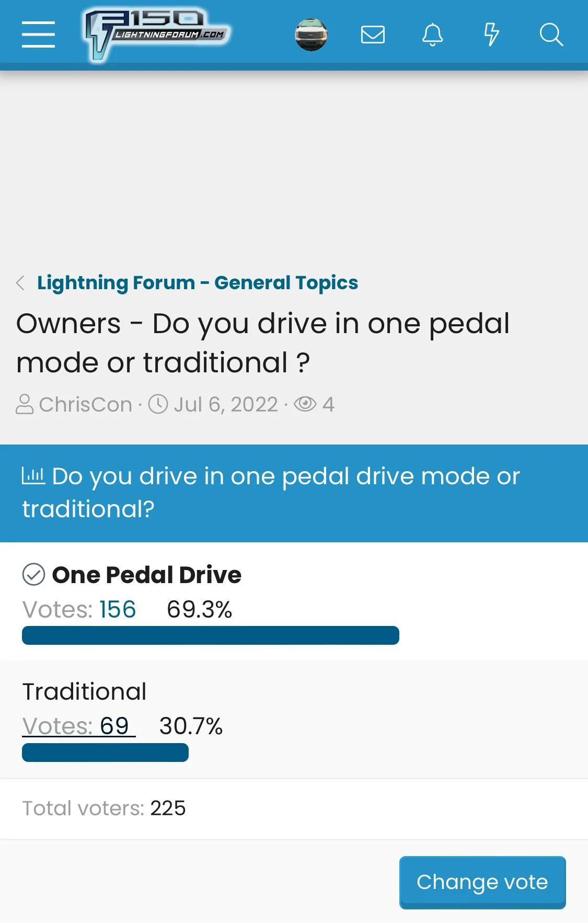Click the poll chart icon
The image size is (588, 923).
[33, 476]
